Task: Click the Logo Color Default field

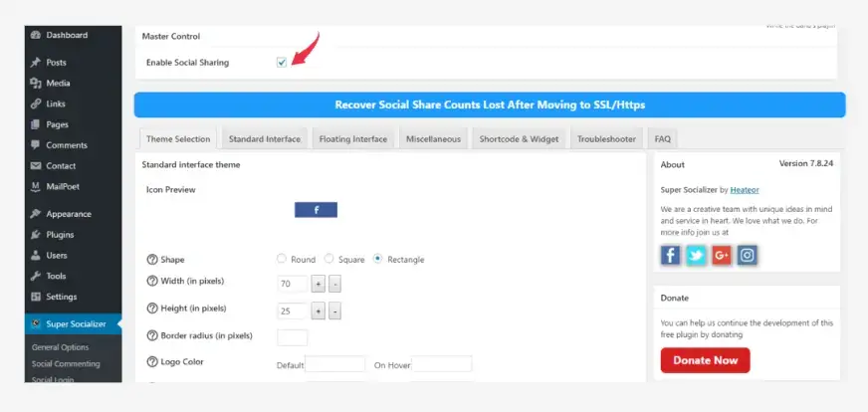Action: coord(335,364)
